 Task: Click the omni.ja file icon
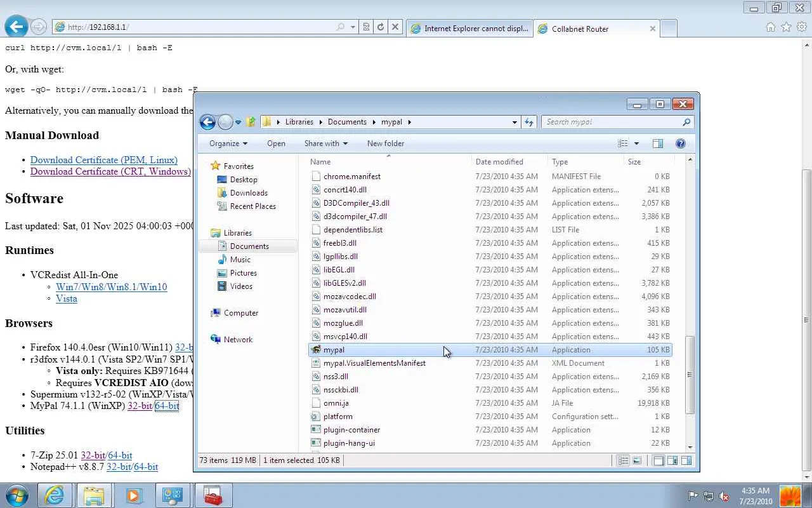pos(316,403)
